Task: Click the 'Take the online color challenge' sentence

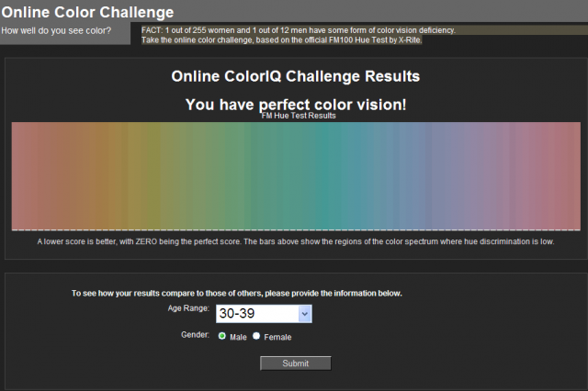Action: pos(282,40)
